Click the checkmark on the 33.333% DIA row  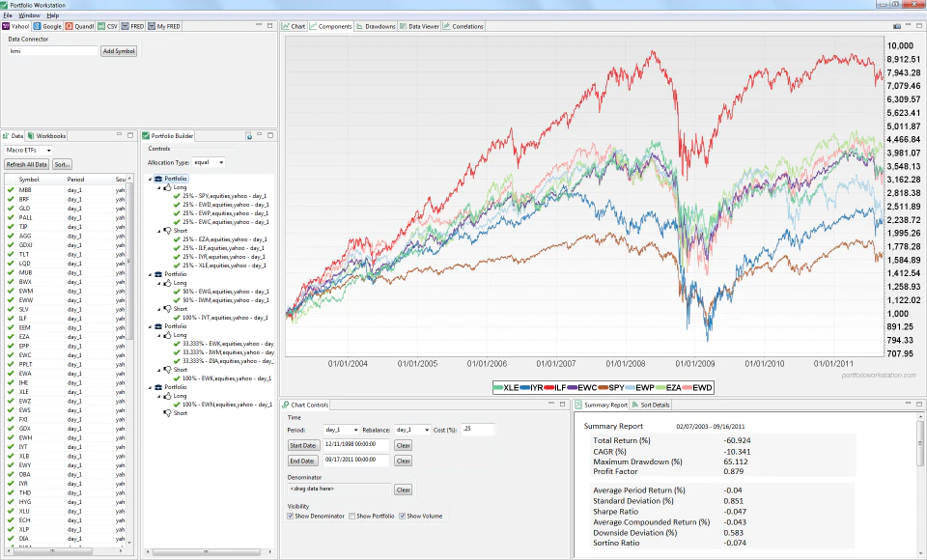pos(177,361)
